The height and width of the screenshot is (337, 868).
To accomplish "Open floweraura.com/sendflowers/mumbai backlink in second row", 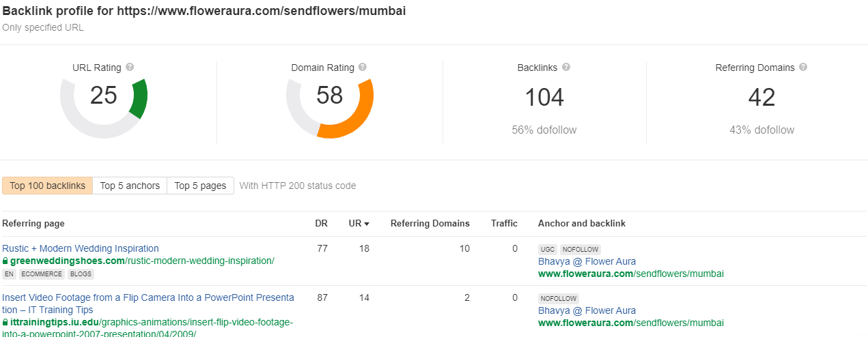I will (x=631, y=323).
